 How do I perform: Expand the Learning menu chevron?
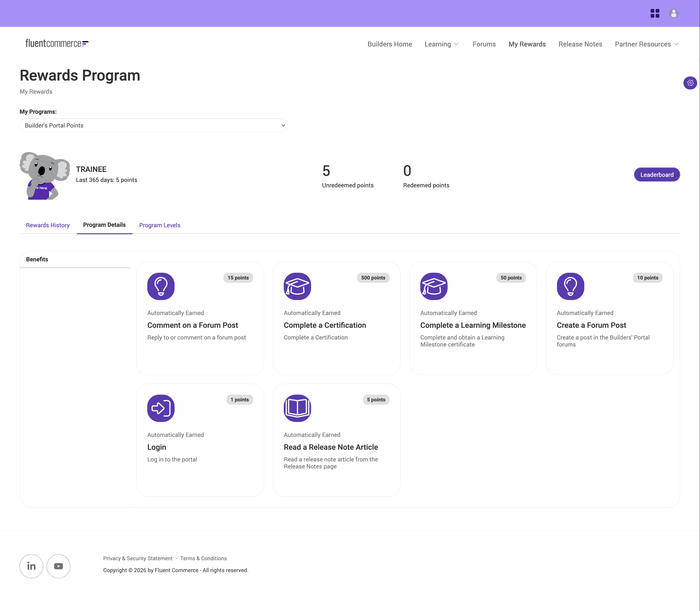point(456,44)
